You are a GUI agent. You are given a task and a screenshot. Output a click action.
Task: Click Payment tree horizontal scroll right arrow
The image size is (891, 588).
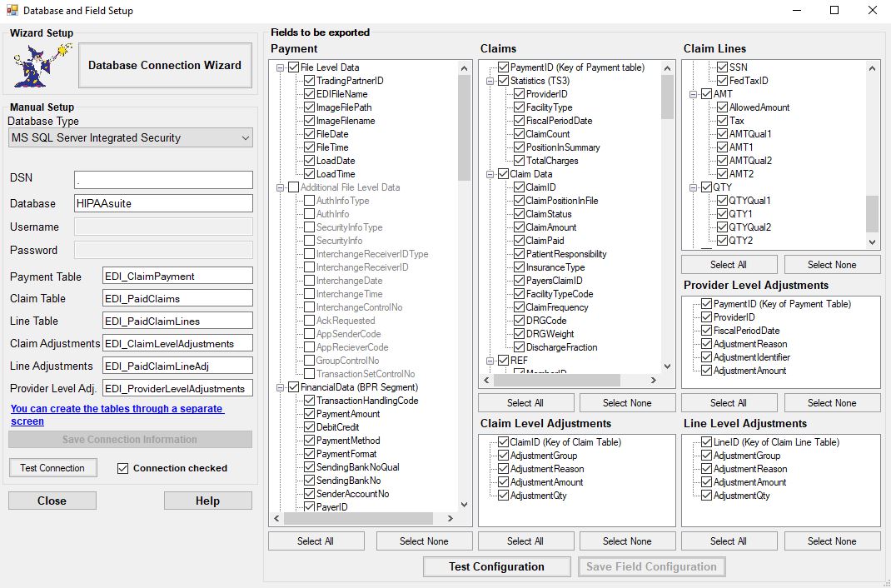tap(450, 518)
